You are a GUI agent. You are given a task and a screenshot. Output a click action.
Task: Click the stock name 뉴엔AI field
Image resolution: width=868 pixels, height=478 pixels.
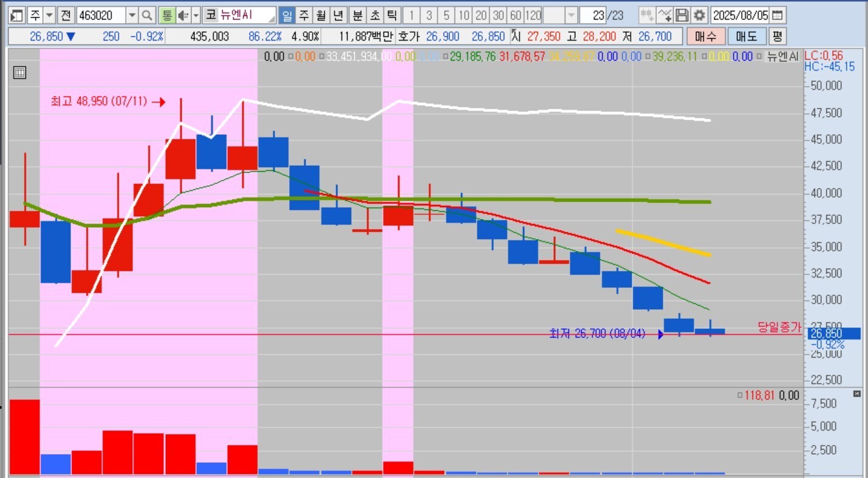point(247,15)
